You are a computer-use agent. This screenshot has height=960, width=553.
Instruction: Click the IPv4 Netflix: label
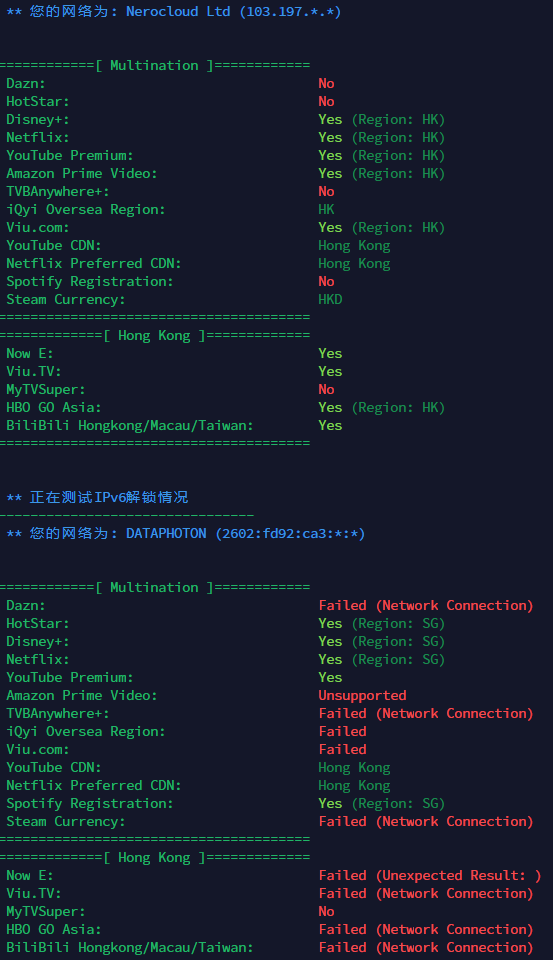[38, 137]
